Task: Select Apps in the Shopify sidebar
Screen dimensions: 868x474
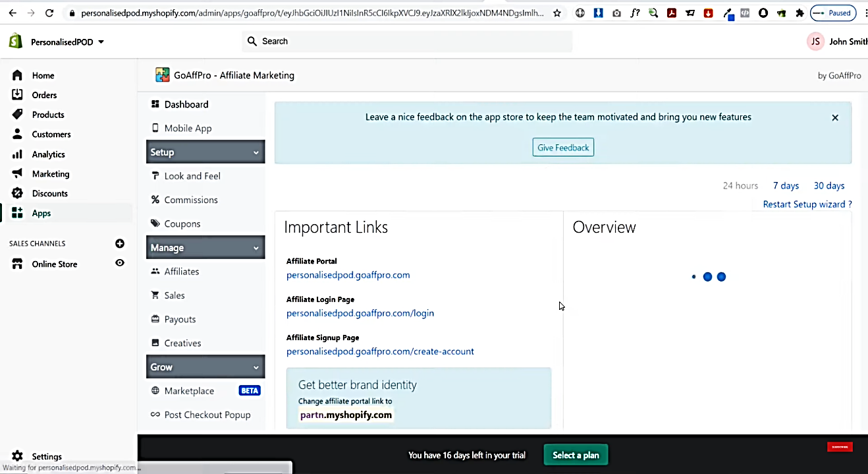Action: pos(41,213)
